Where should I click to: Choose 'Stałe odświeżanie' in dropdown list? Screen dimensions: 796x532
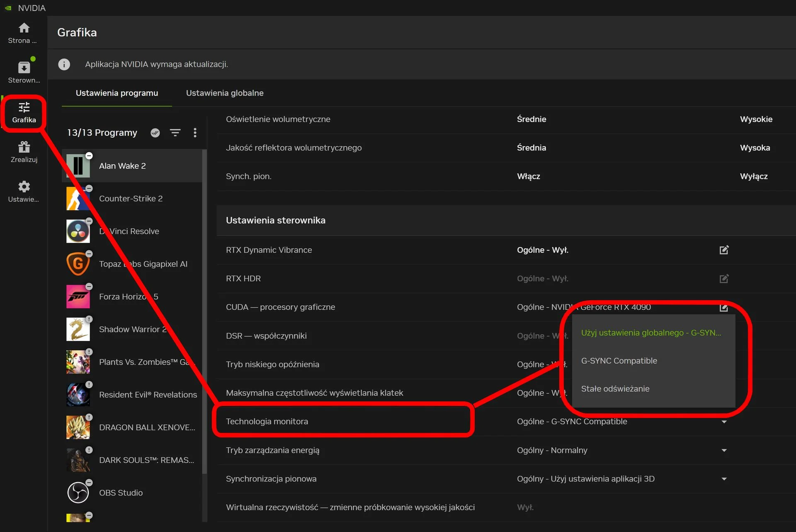click(653, 389)
